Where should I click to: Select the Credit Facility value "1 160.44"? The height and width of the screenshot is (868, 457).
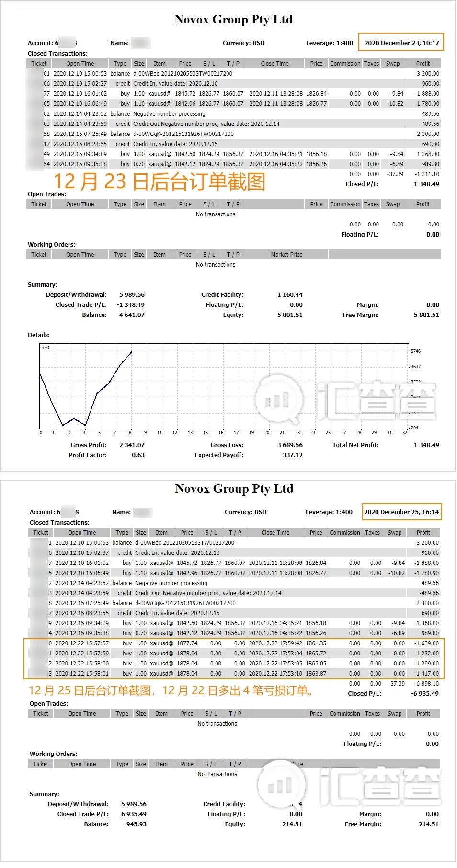(290, 294)
